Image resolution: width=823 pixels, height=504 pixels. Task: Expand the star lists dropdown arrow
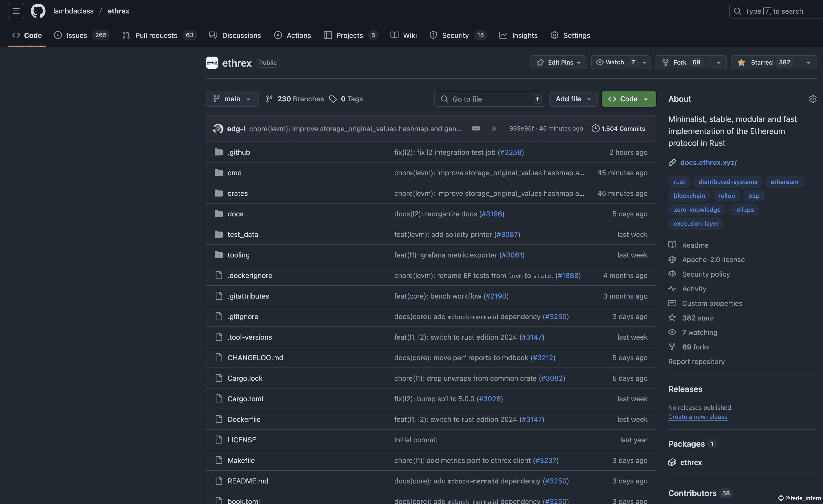808,62
